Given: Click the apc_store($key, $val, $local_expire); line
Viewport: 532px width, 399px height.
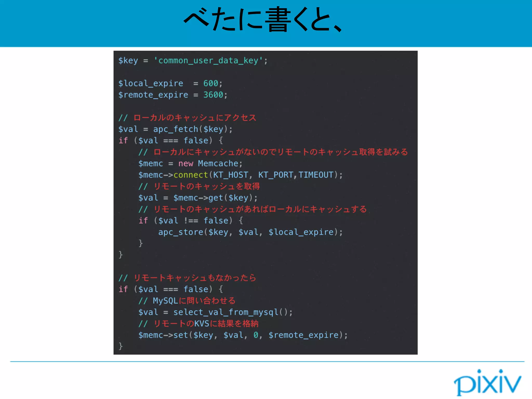Looking at the screenshot, I should [250, 232].
